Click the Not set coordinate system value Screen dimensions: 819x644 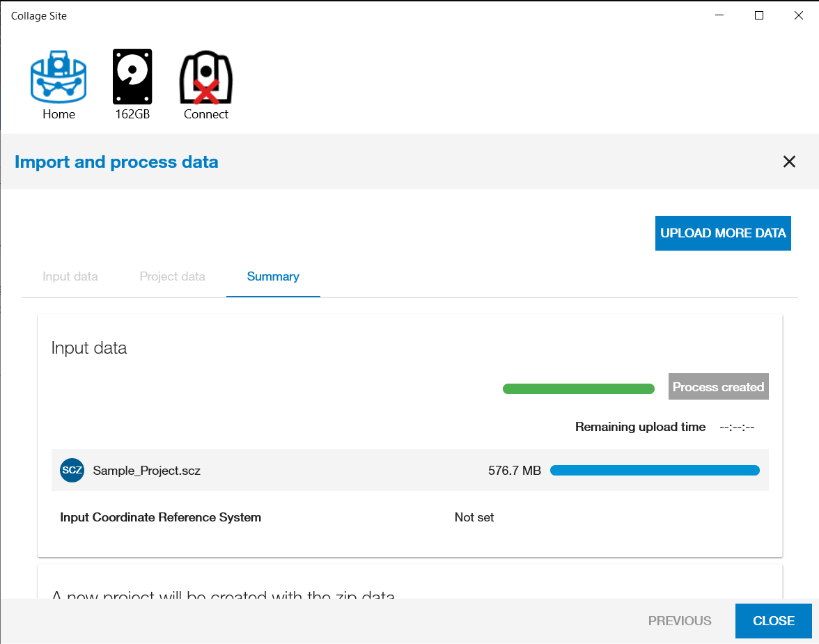pyautogui.click(x=474, y=517)
